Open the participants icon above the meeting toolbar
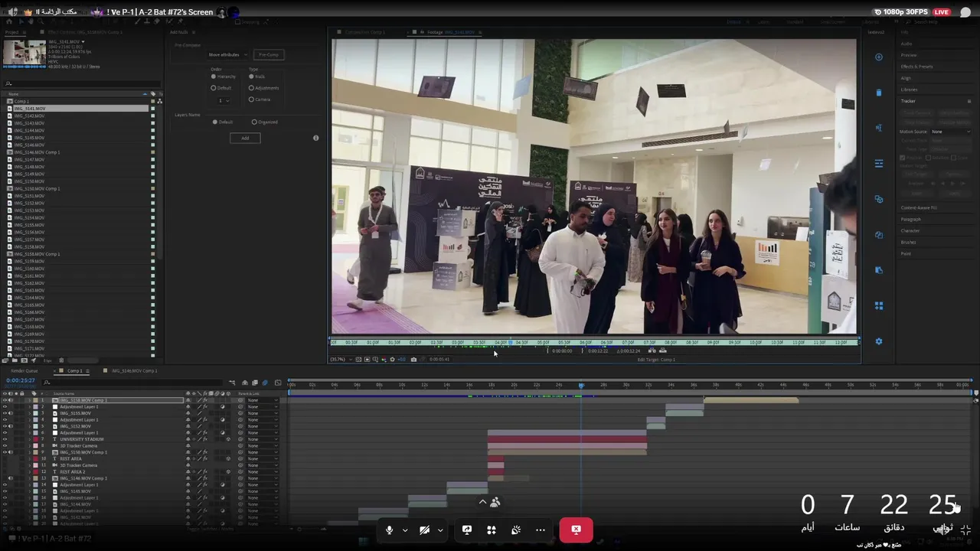Viewport: 980px width, 551px height. pos(495,502)
